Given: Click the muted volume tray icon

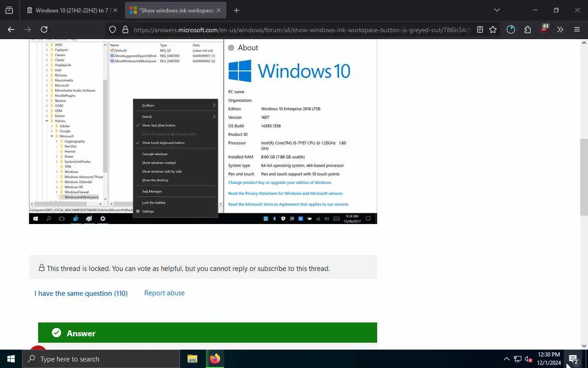Looking at the screenshot, I should pyautogui.click(x=528, y=359).
